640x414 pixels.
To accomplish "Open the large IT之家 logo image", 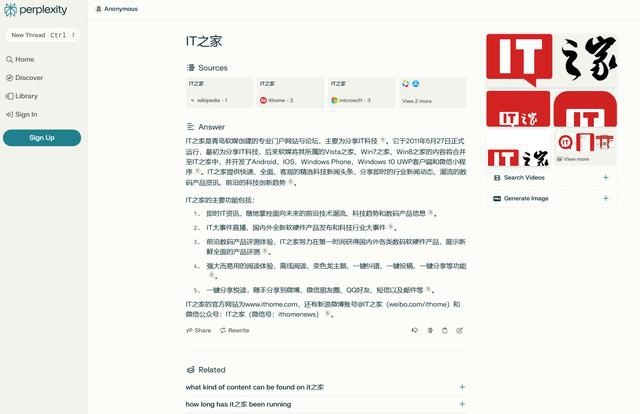I will pos(551,60).
